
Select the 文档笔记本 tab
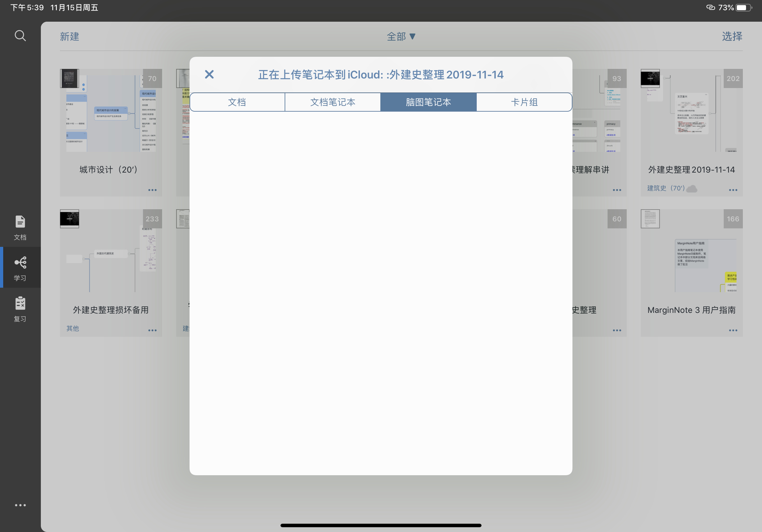point(332,102)
